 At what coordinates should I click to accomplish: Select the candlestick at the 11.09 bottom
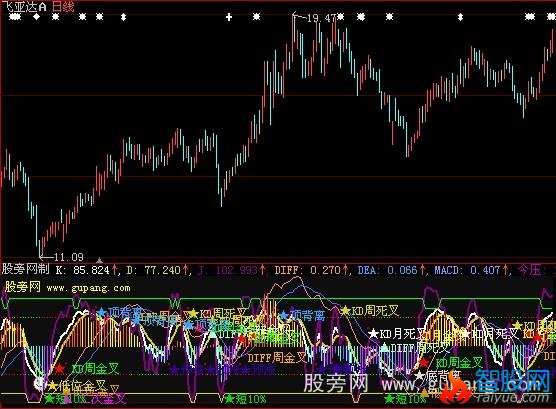(x=40, y=248)
